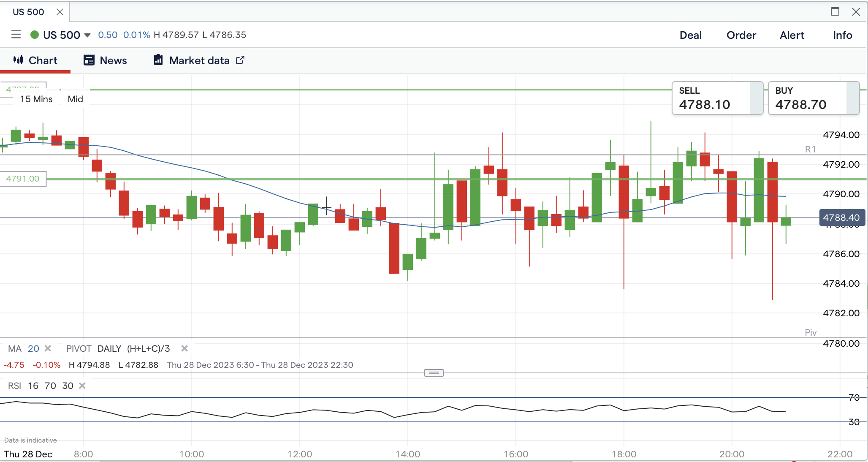Click the candlestick Chart icon
The image size is (868, 462).
pyautogui.click(x=18, y=60)
